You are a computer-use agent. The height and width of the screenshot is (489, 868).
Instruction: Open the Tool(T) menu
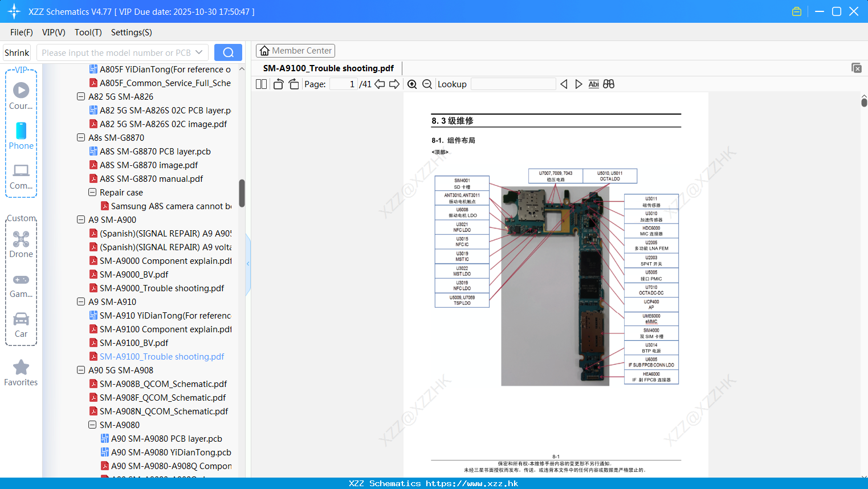coord(88,32)
